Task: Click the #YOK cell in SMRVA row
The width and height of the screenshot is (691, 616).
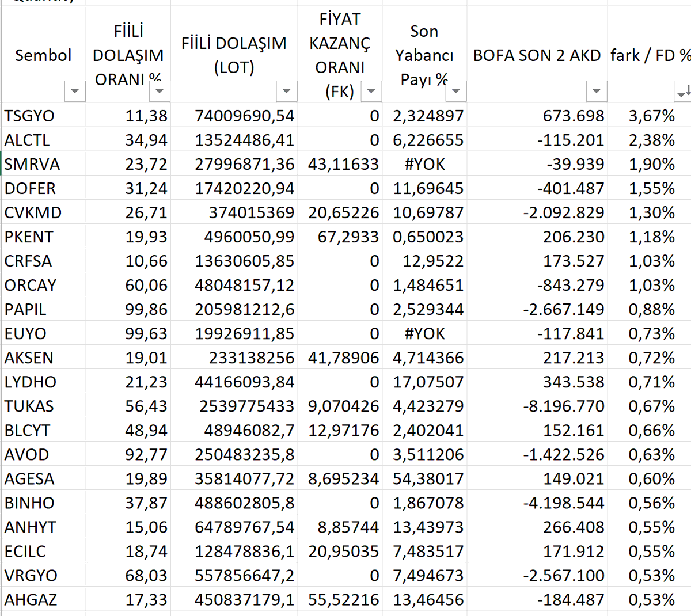Action: tap(425, 164)
